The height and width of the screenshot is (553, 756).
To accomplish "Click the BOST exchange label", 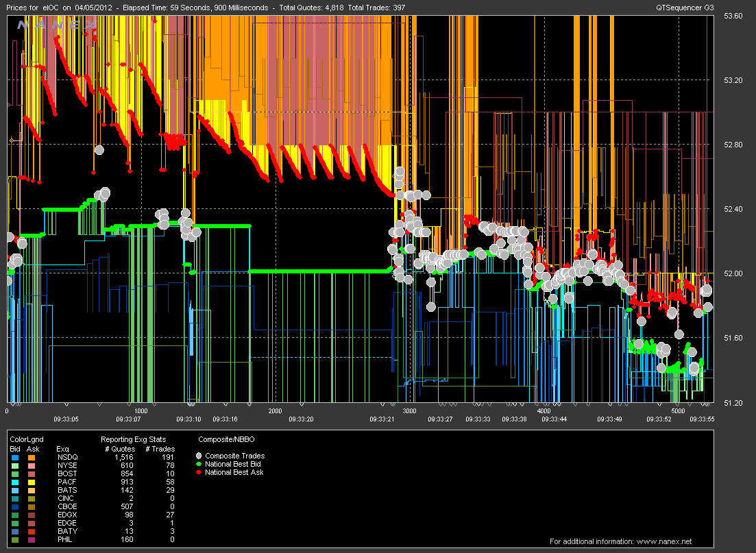I will tap(66, 473).
